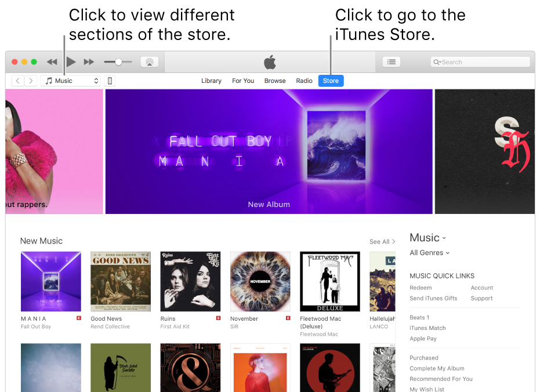The width and height of the screenshot is (540, 392).
Task: Open the Black Label Society album cover
Action: pos(121,368)
